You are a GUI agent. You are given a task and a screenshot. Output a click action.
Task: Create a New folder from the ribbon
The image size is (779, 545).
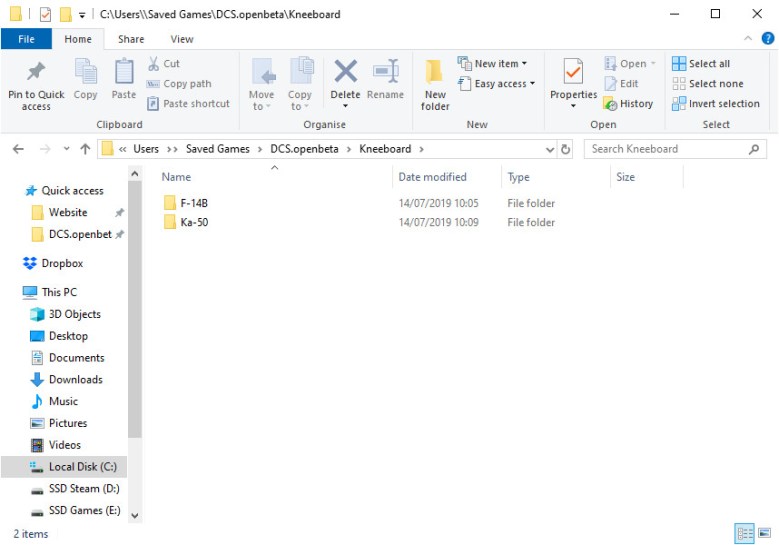point(435,80)
